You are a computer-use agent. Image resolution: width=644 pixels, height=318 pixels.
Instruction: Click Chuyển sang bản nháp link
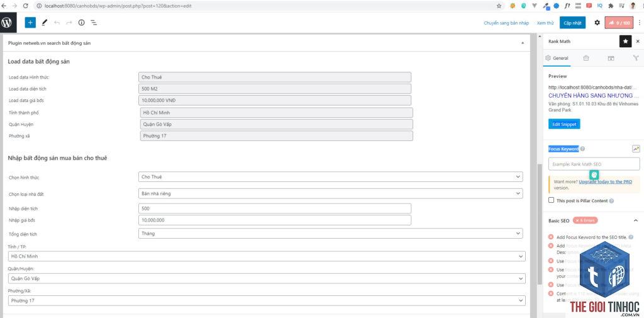click(506, 23)
